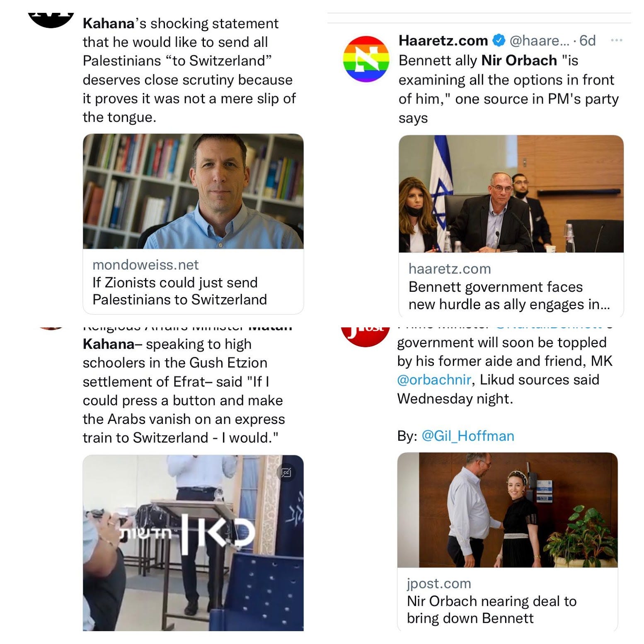This screenshot has width=644, height=644.
Task: Click the Knesset committee photo thumbnail
Action: pyautogui.click(x=511, y=194)
